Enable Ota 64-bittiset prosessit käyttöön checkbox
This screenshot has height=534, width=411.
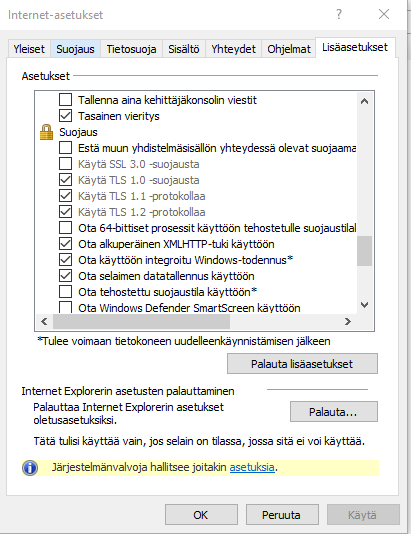(x=65, y=228)
